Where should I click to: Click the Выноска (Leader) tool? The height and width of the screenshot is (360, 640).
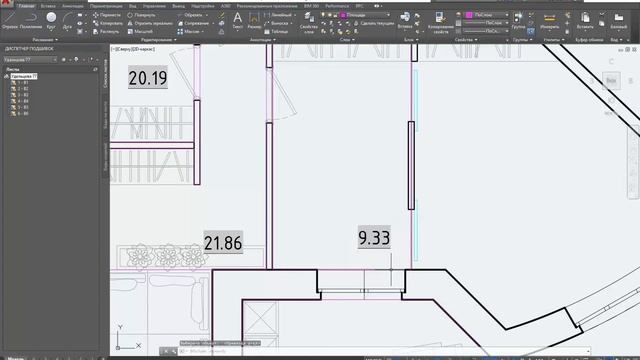click(276, 23)
